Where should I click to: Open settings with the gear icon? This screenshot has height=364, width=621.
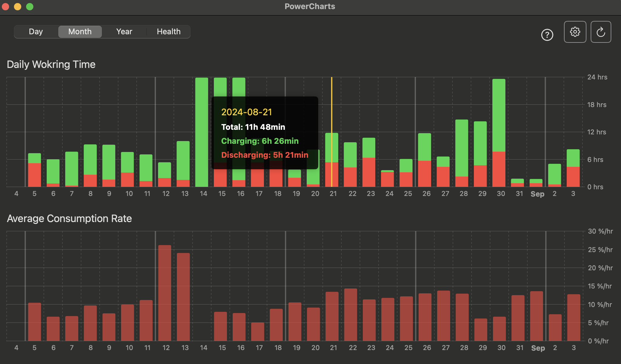click(x=575, y=32)
